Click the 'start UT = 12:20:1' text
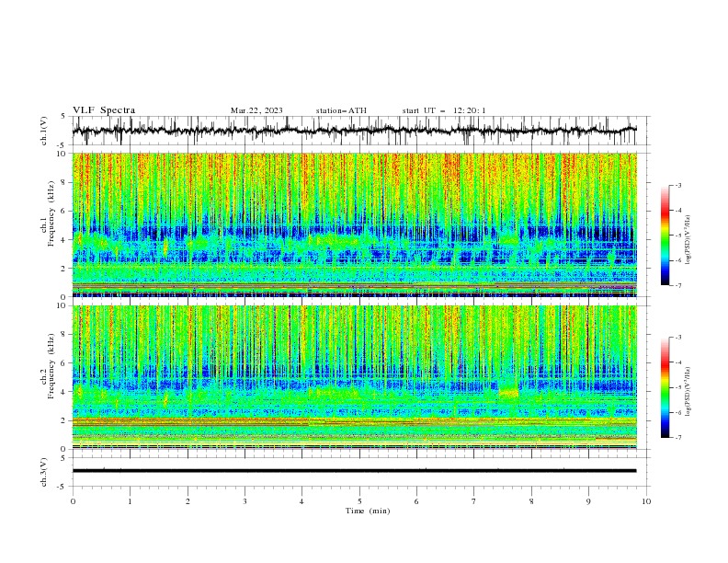This screenshot has width=728, height=563. click(444, 110)
